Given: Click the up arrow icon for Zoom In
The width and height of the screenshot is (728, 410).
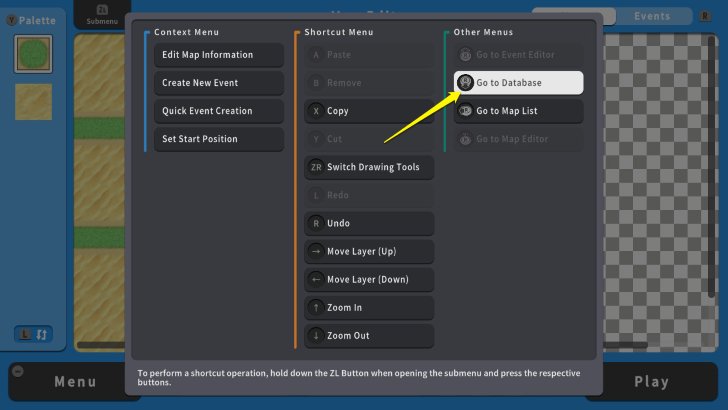Looking at the screenshot, I should coord(316,308).
